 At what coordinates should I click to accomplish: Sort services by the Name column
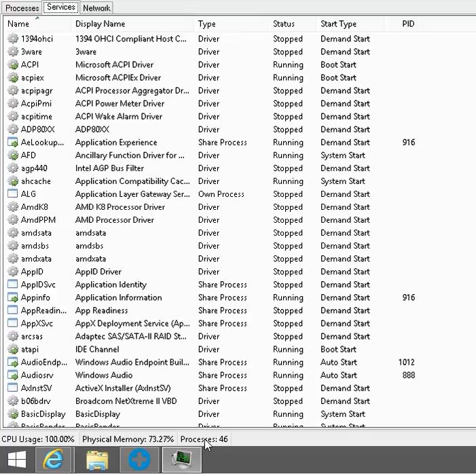pyautogui.click(x=18, y=24)
